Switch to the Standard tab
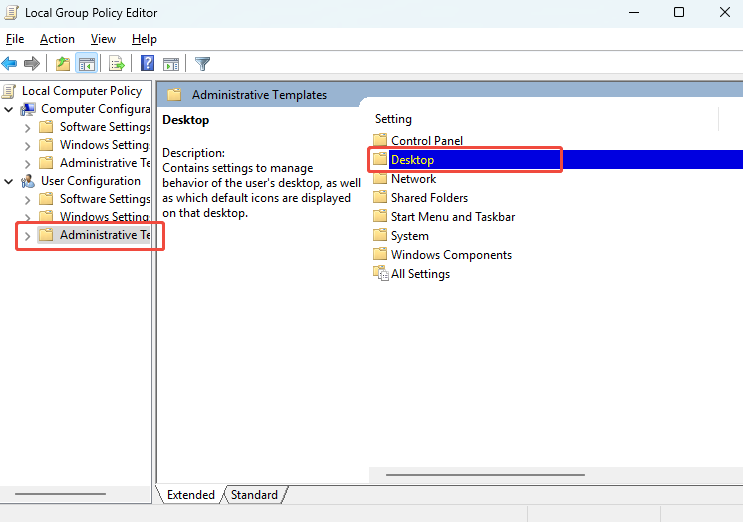Image resolution: width=743 pixels, height=522 pixels. pyautogui.click(x=254, y=495)
